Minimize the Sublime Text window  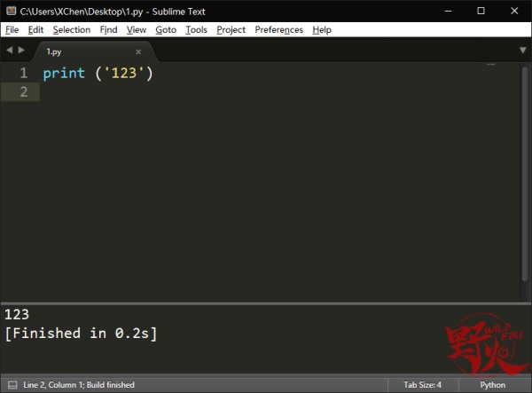tap(448, 12)
